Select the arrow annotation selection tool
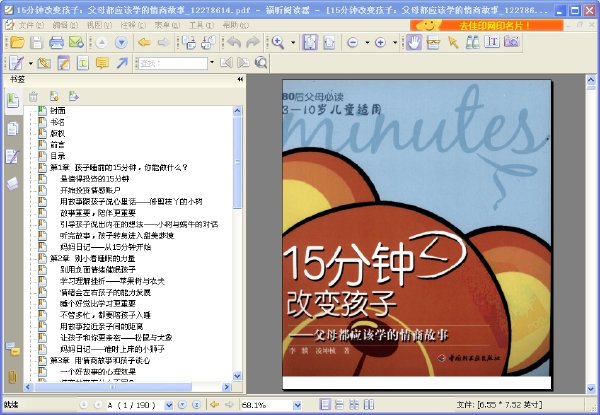600x415 pixels. (x=453, y=42)
